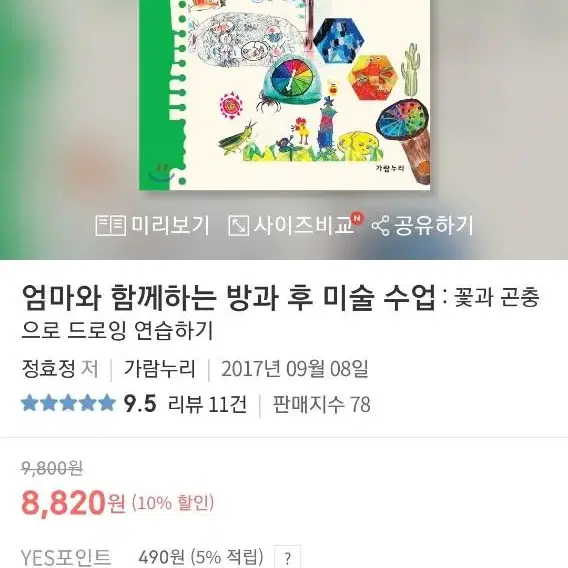Tap the 사이즈비교 size compare icon
568x568 pixels.
click(238, 225)
